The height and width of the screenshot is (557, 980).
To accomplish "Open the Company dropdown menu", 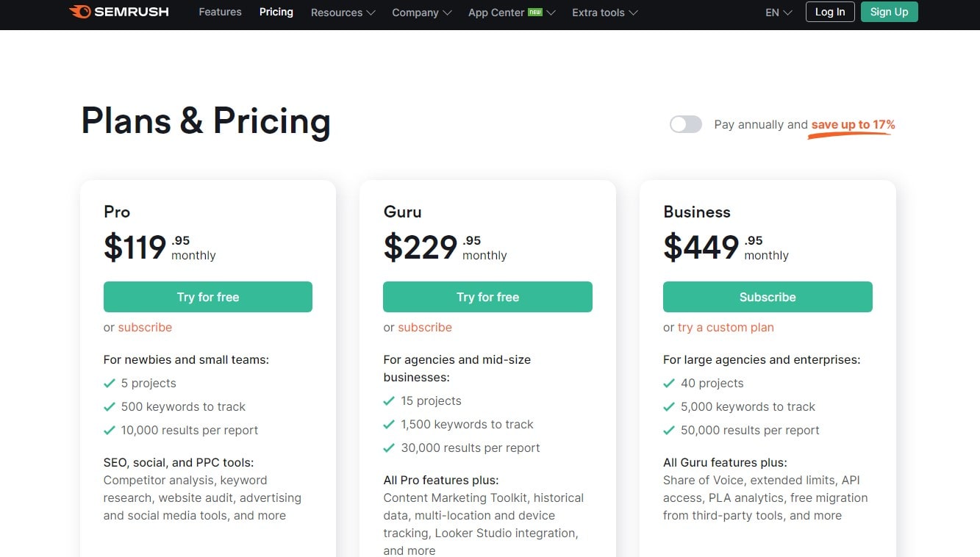I will (421, 12).
